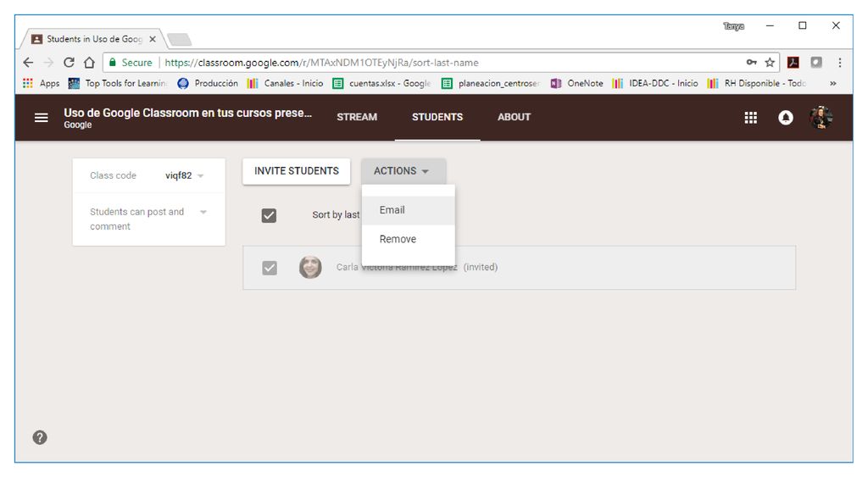Choose Remove from the Actions menu
The image size is (868, 488).
409,239
